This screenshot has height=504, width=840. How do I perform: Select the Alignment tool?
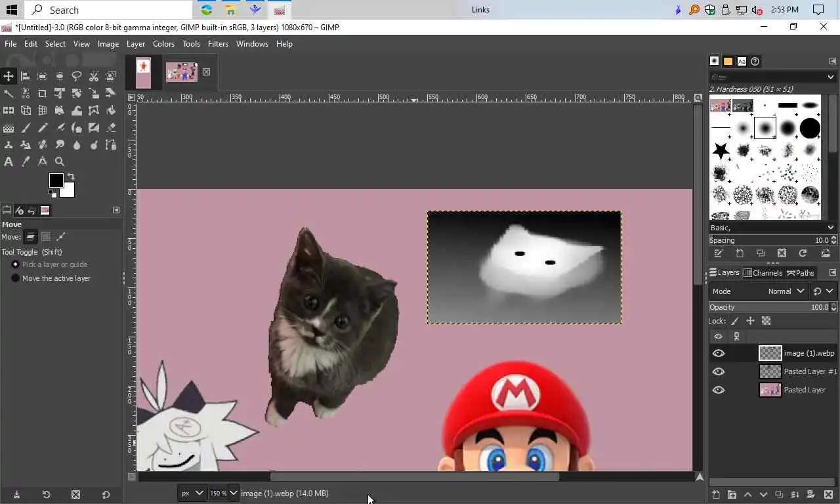26,76
